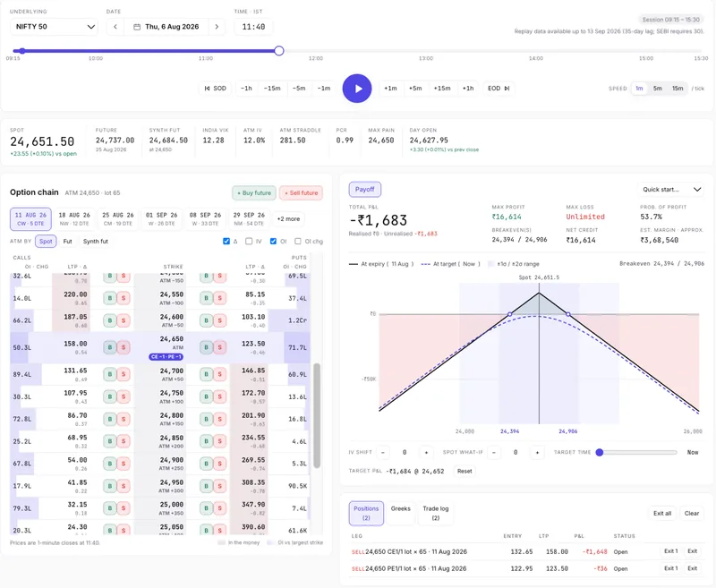The width and height of the screenshot is (716, 588).
Task: Buy the 24,650 call with B
Action: point(109,347)
